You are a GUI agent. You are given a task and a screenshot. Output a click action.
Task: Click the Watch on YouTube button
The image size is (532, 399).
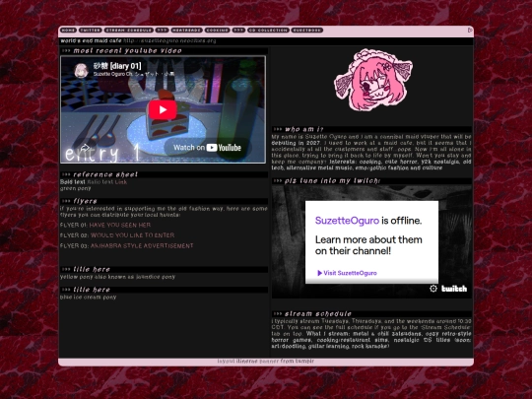tap(207, 148)
